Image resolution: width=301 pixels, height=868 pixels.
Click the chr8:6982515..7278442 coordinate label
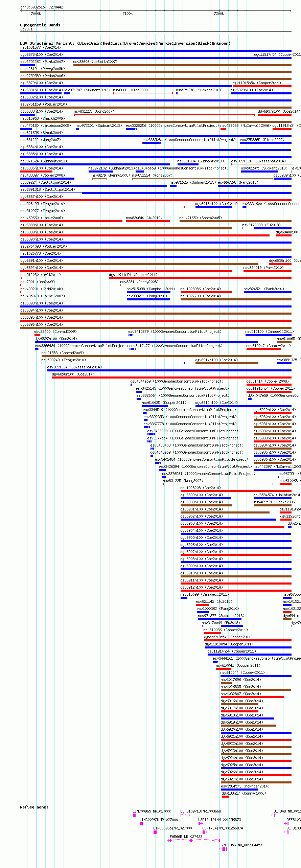click(x=42, y=7)
